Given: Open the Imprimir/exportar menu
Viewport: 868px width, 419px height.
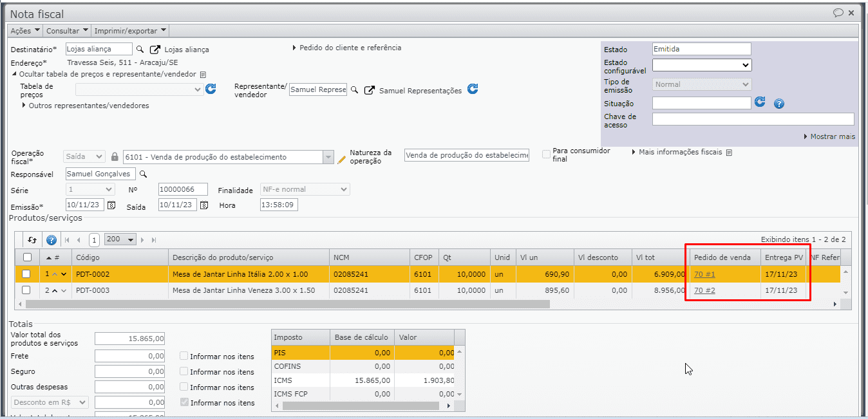Looking at the screenshot, I should (131, 30).
